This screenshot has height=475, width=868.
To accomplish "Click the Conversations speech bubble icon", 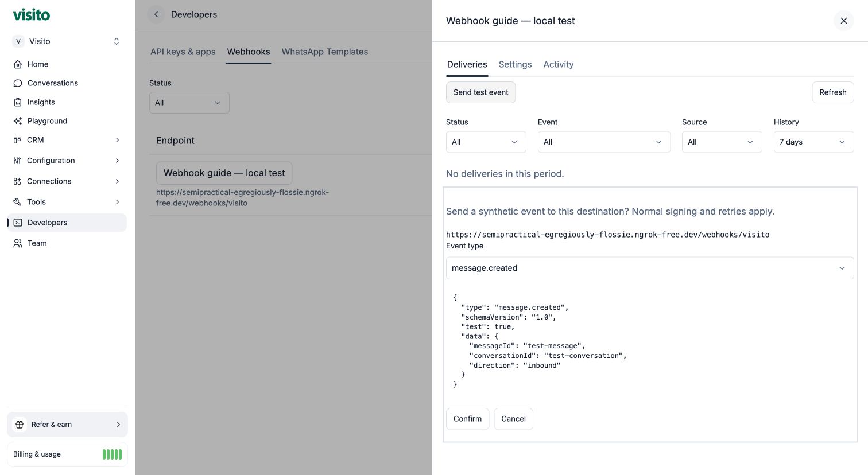I will tap(18, 83).
